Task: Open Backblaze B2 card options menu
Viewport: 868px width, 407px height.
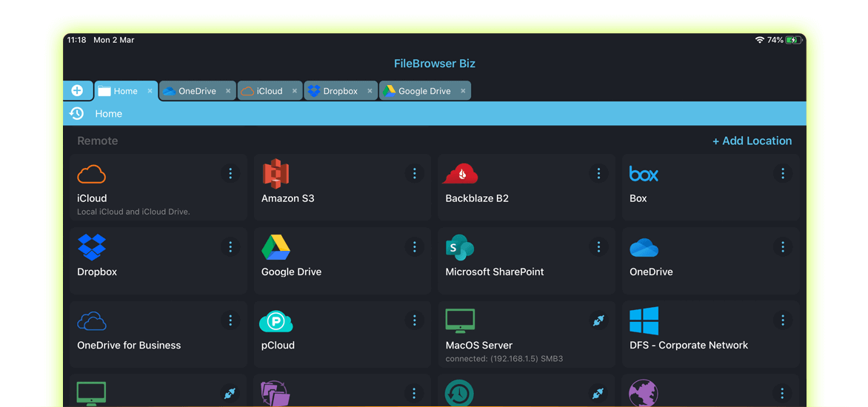Action: point(598,174)
